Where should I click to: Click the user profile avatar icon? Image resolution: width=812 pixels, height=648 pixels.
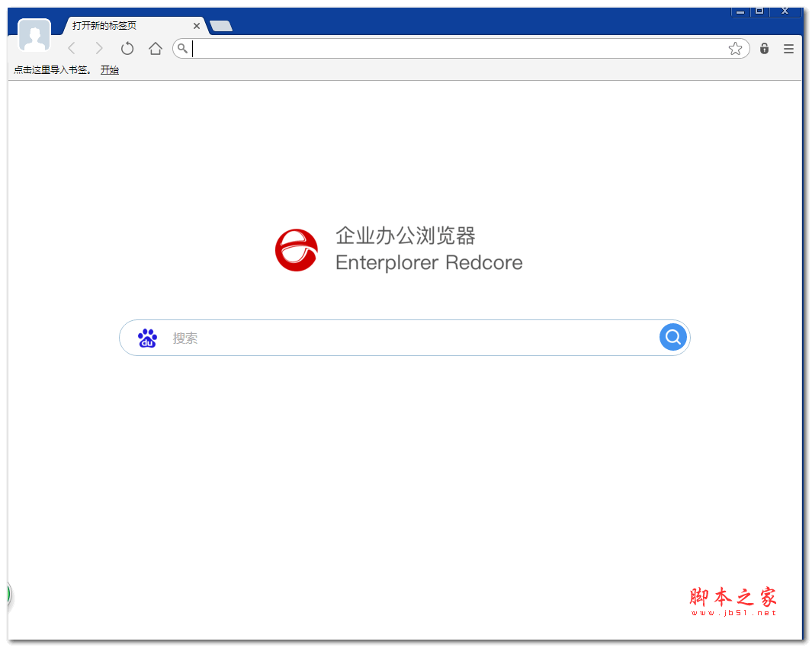(x=34, y=35)
